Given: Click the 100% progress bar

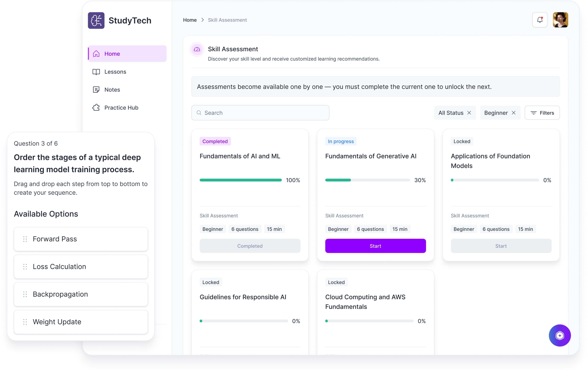Looking at the screenshot, I should point(241,180).
